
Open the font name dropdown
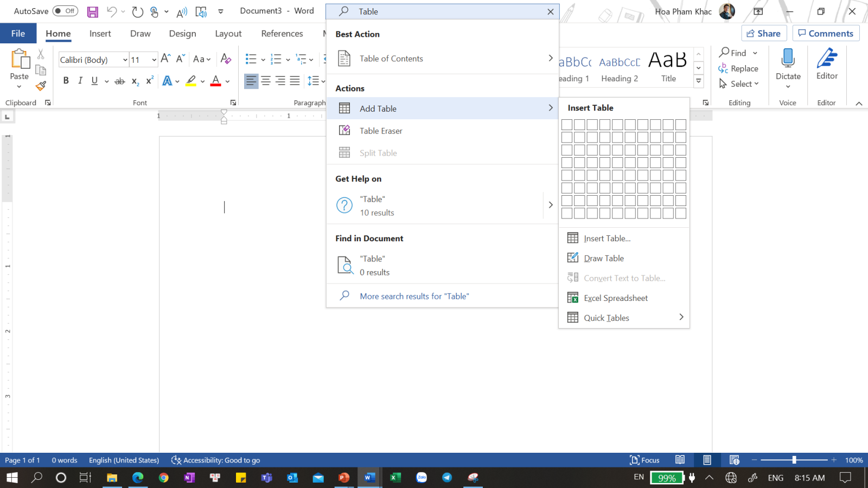(x=125, y=60)
